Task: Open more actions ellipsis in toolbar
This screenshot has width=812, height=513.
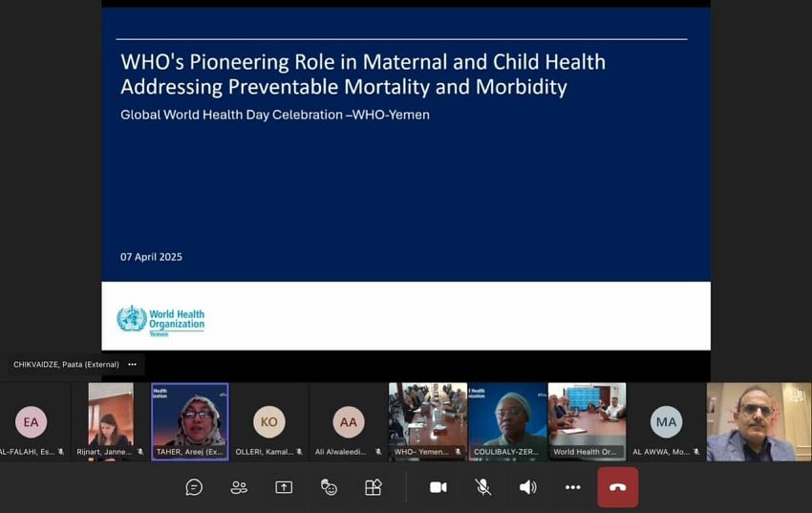Action: click(x=572, y=487)
